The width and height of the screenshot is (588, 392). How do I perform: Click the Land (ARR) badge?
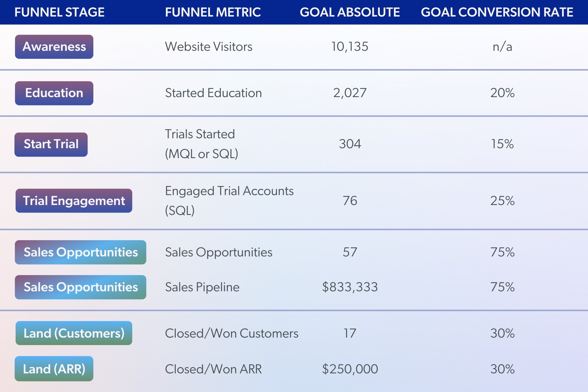[x=54, y=369]
